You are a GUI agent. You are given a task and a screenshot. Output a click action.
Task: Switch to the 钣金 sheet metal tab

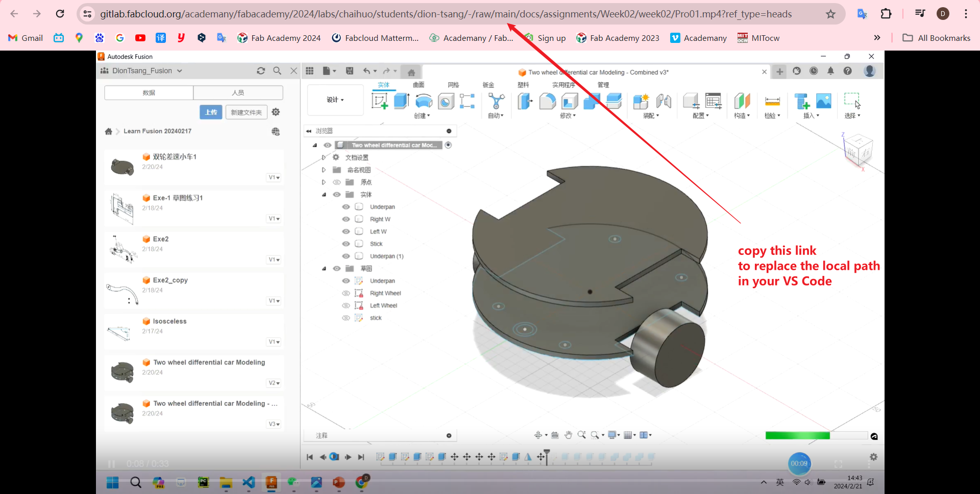488,85
